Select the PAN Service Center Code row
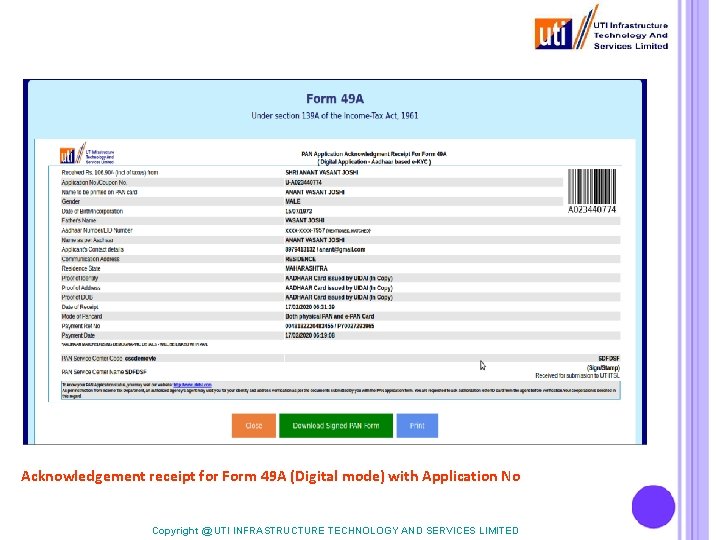This screenshot has height=540, width=720. (340, 358)
